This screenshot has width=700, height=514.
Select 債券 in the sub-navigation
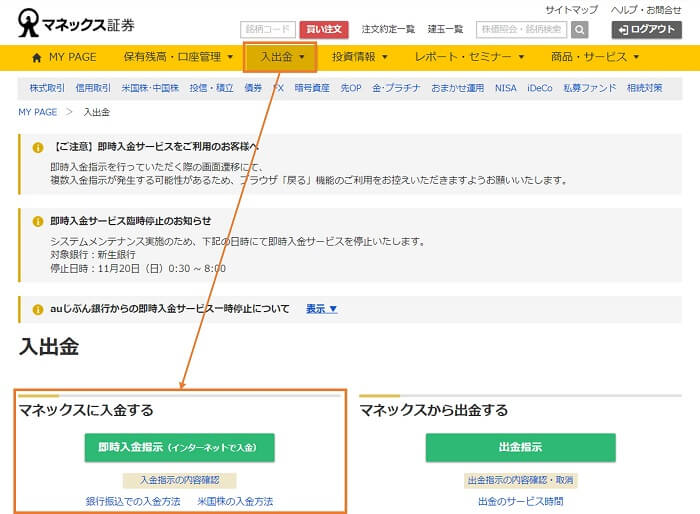(253, 88)
